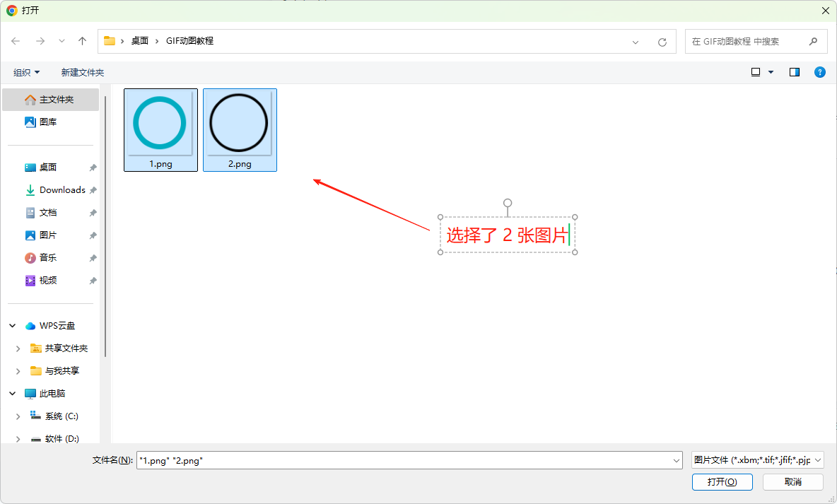
Task: Click the Back navigation arrow
Action: (x=16, y=41)
